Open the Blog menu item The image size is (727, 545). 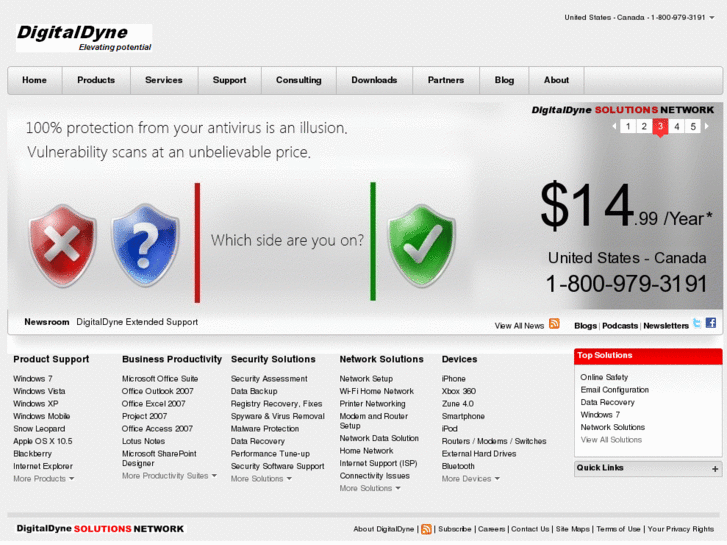[504, 80]
